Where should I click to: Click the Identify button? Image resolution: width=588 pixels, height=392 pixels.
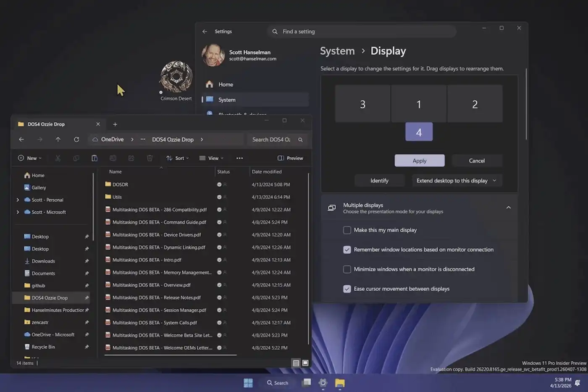pyautogui.click(x=379, y=180)
